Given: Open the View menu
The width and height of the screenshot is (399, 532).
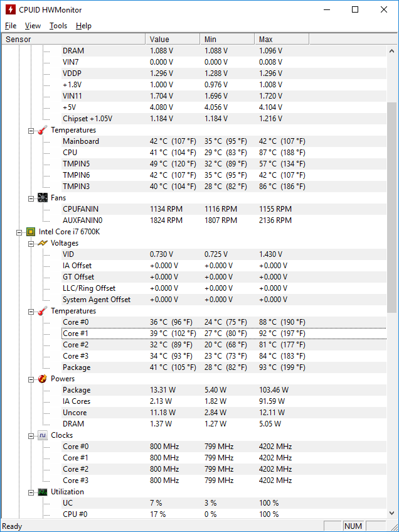Looking at the screenshot, I should click(33, 26).
